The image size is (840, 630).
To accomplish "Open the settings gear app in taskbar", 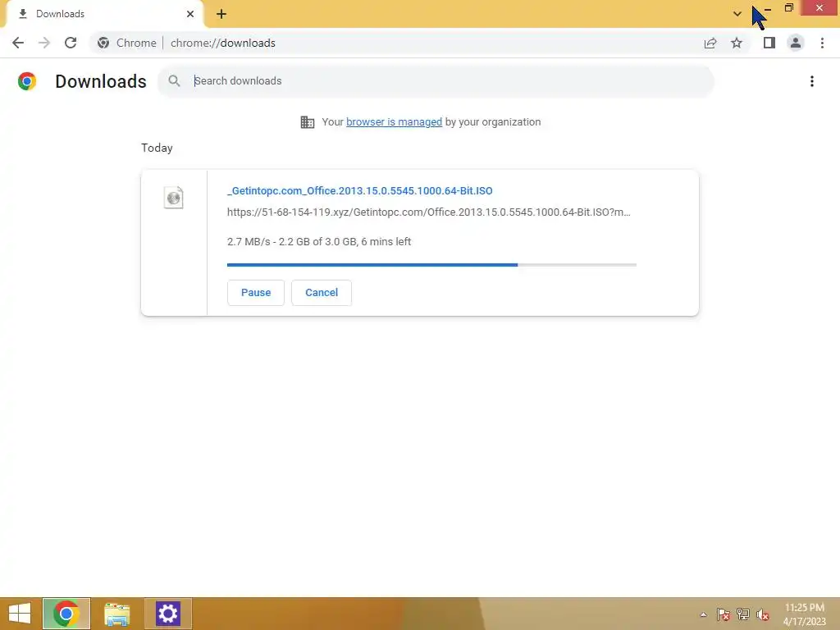I will (x=167, y=614).
